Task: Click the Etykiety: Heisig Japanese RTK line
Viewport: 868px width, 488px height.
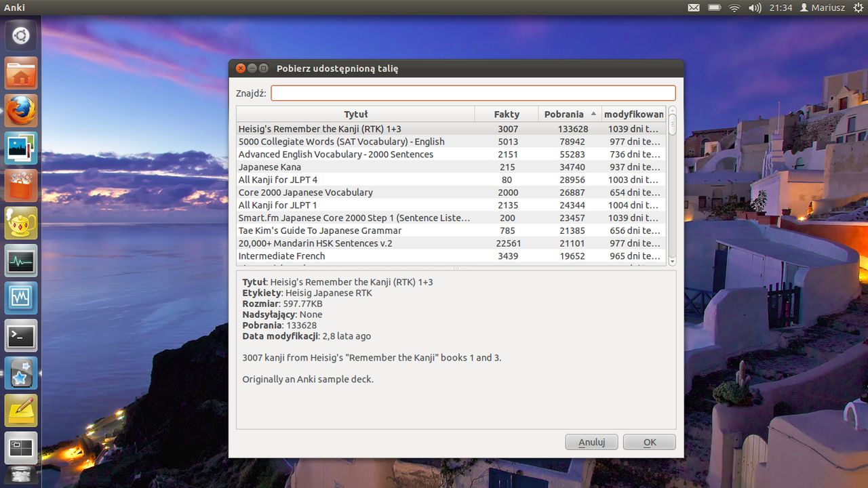Action: coord(307,293)
